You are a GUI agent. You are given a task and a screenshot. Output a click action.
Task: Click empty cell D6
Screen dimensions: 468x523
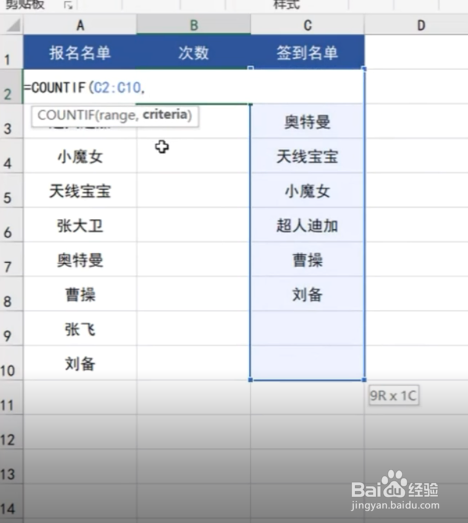pos(416,224)
